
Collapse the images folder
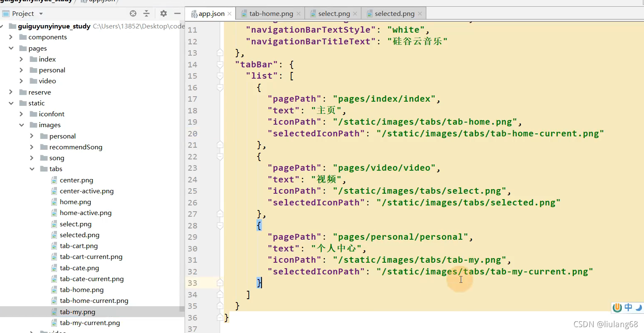tap(21, 125)
